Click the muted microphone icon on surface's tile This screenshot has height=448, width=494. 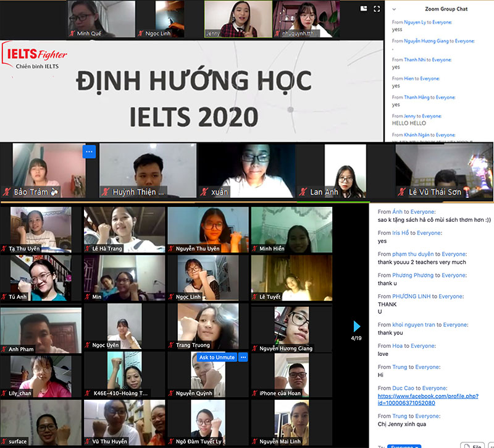pyautogui.click(x=4, y=441)
